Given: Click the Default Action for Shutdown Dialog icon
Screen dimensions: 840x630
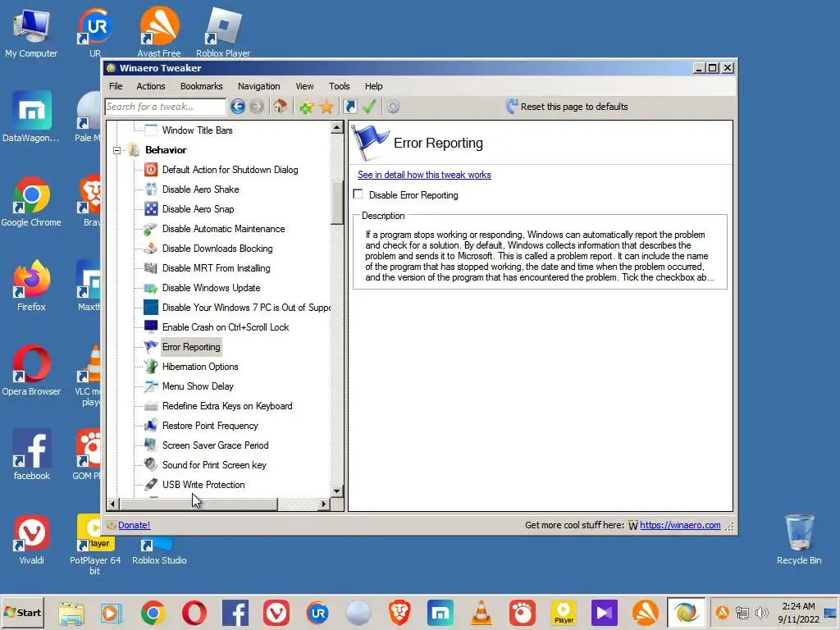Looking at the screenshot, I should tap(151, 170).
